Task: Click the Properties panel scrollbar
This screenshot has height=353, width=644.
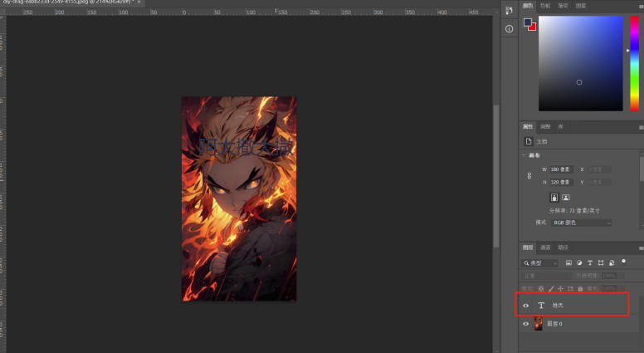Action: [x=642, y=169]
